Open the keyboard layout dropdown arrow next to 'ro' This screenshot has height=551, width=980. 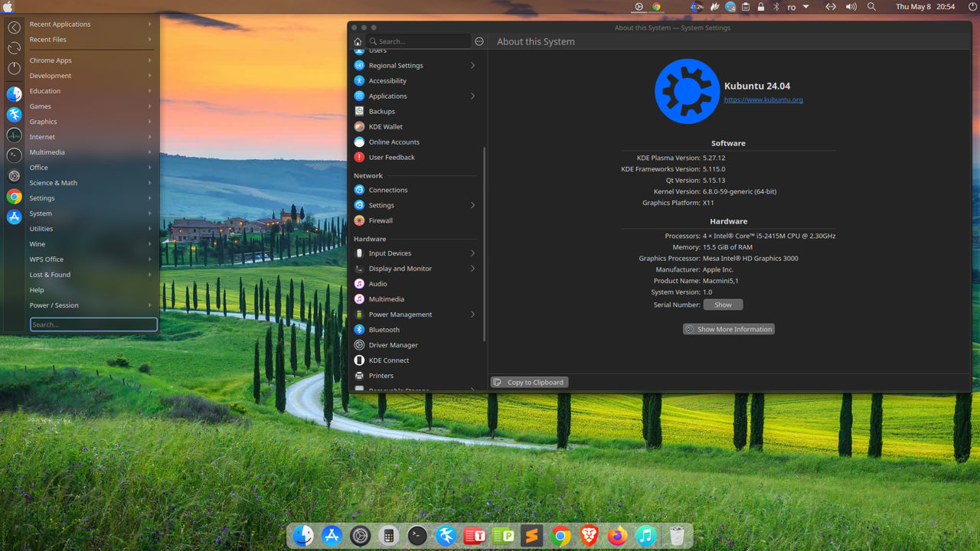click(x=805, y=7)
